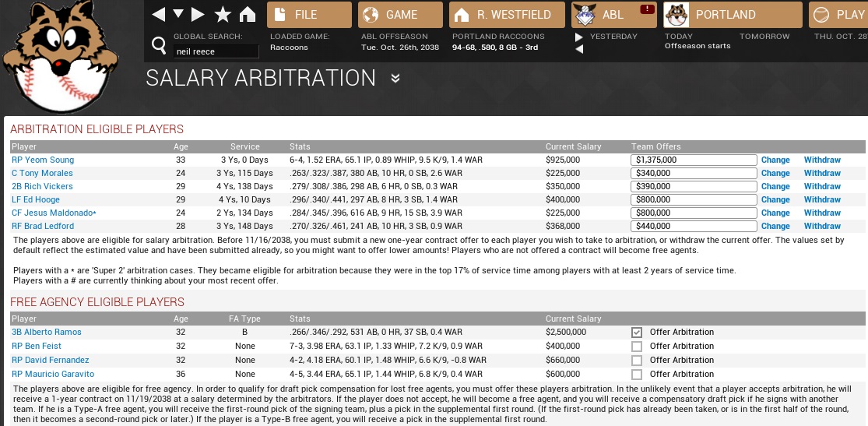Click the FA Type column header
868x426 pixels.
[244, 319]
